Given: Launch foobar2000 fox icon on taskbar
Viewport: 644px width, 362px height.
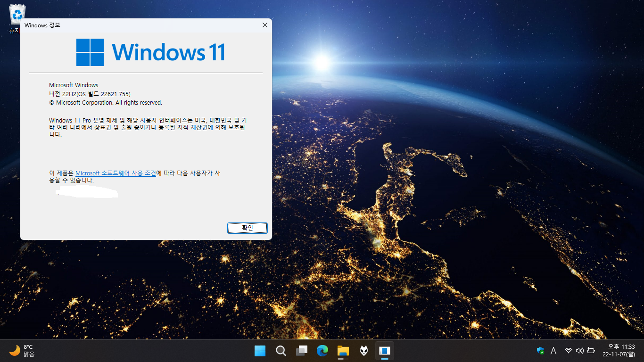Looking at the screenshot, I should click(x=363, y=351).
